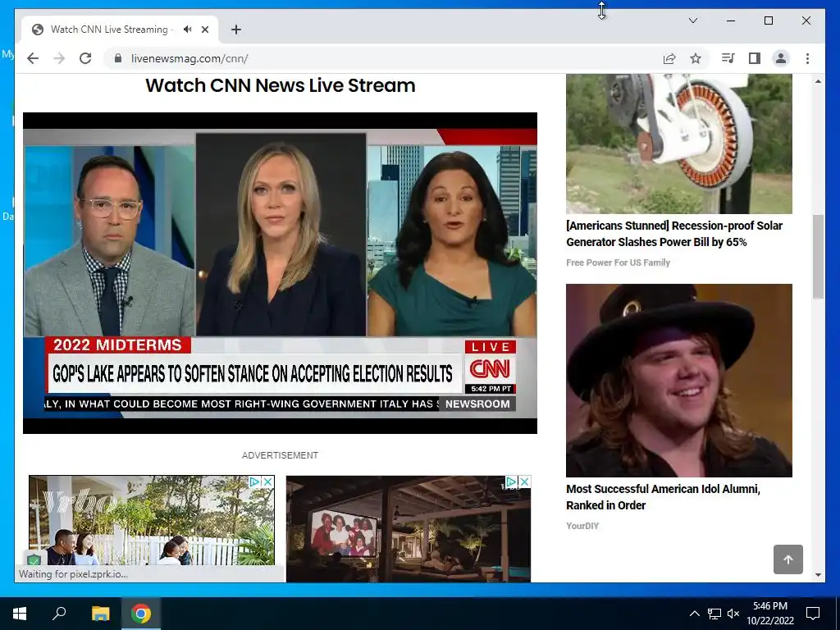This screenshot has width=840, height=630.
Task: Reload the livenewsmag page
Action: coord(85,58)
